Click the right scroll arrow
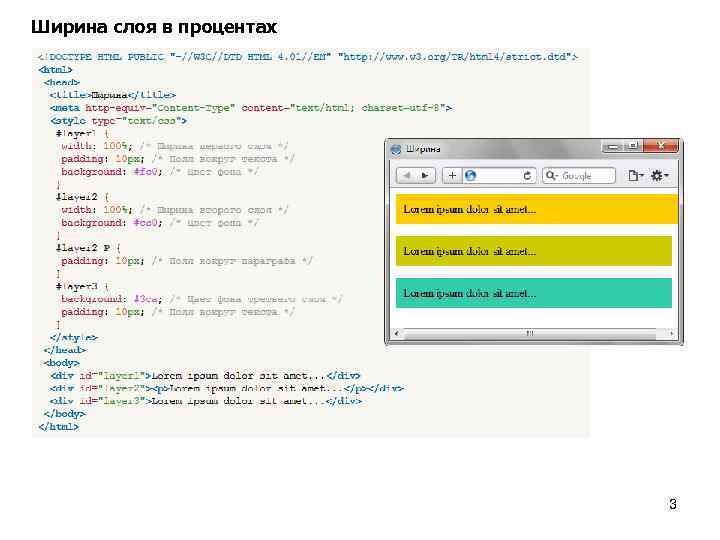This screenshot has height=540, width=720. tap(672, 333)
